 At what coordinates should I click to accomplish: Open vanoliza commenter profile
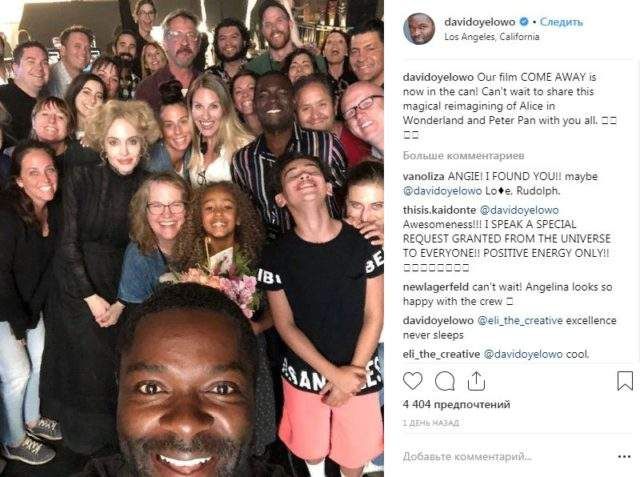(423, 176)
